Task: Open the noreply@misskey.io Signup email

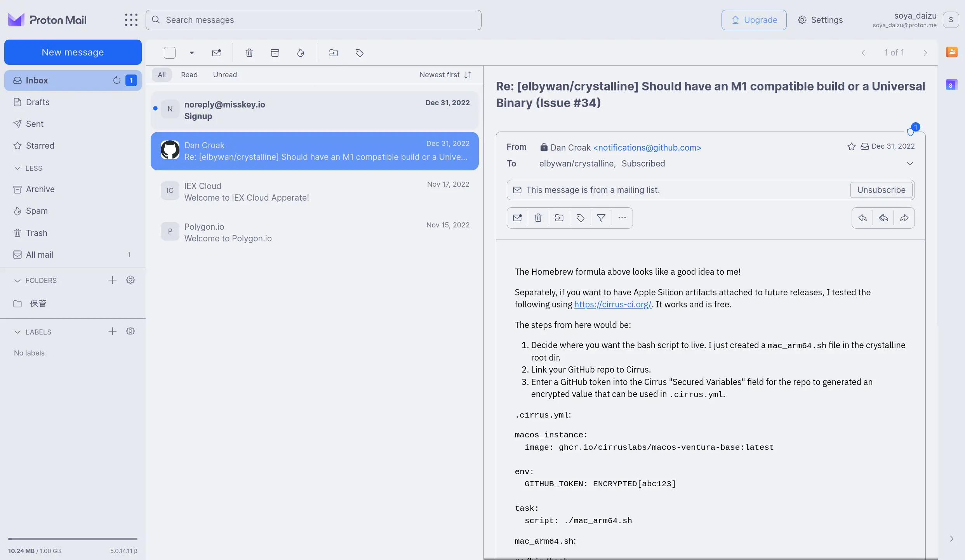Action: 315,110
